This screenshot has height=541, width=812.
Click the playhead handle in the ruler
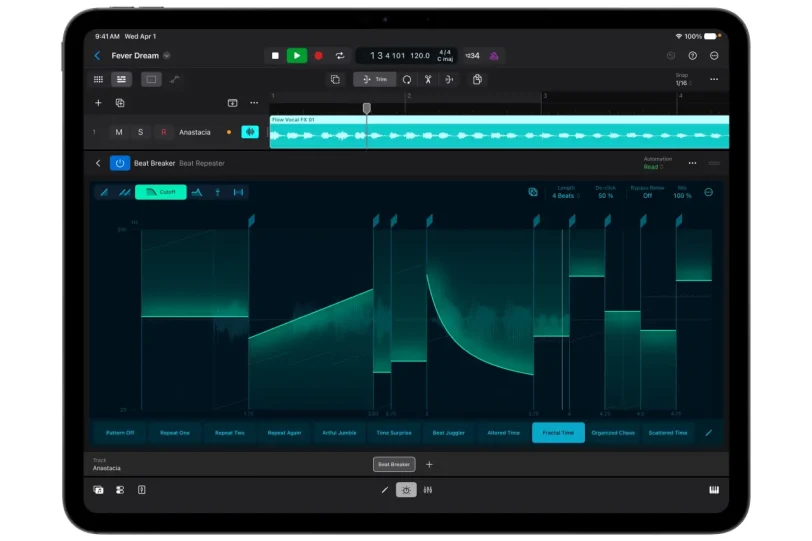[x=367, y=108]
